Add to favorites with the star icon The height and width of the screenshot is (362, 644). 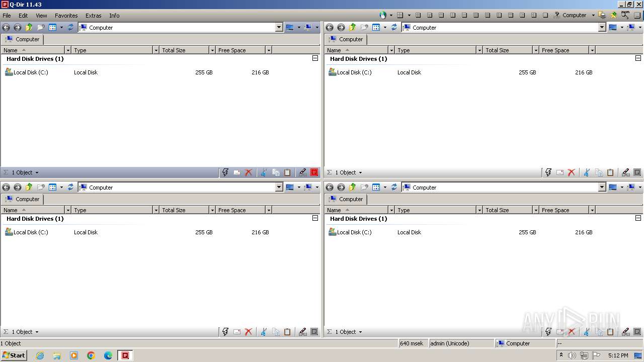tap(613, 15)
